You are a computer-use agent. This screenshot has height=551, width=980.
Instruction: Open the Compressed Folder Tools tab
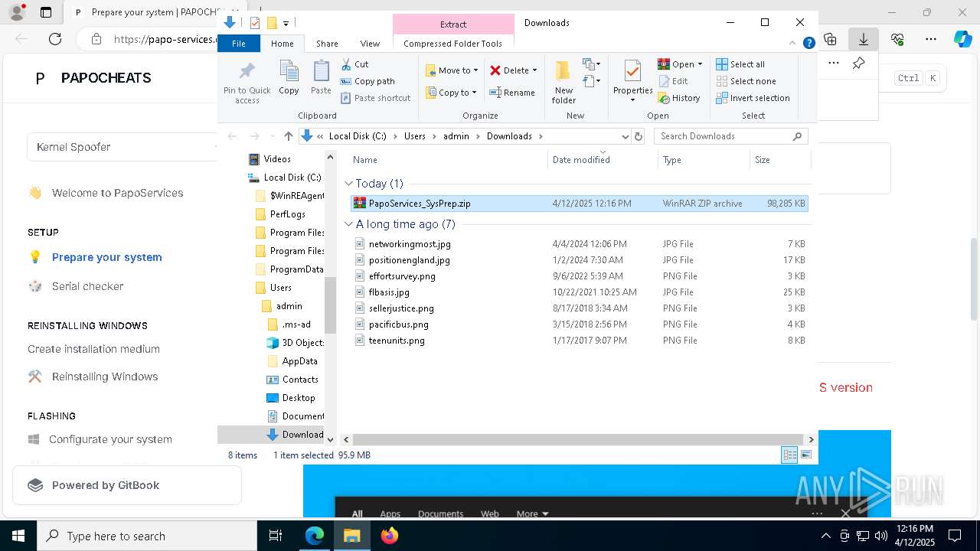tap(453, 44)
